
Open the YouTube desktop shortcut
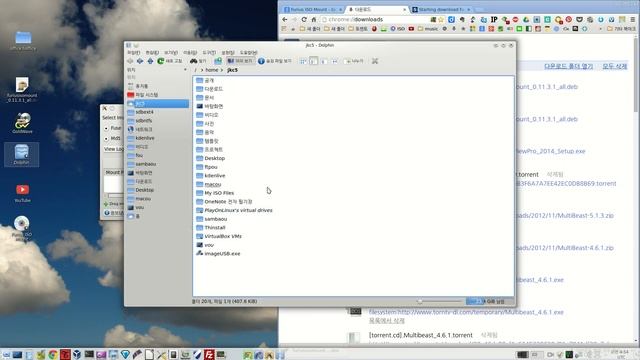(x=22, y=193)
